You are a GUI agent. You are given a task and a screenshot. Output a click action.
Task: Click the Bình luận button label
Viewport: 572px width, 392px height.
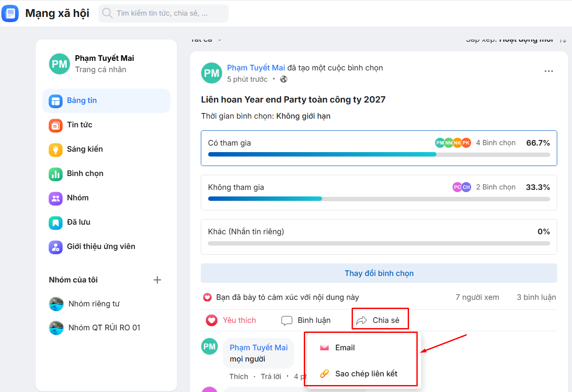pyautogui.click(x=314, y=321)
